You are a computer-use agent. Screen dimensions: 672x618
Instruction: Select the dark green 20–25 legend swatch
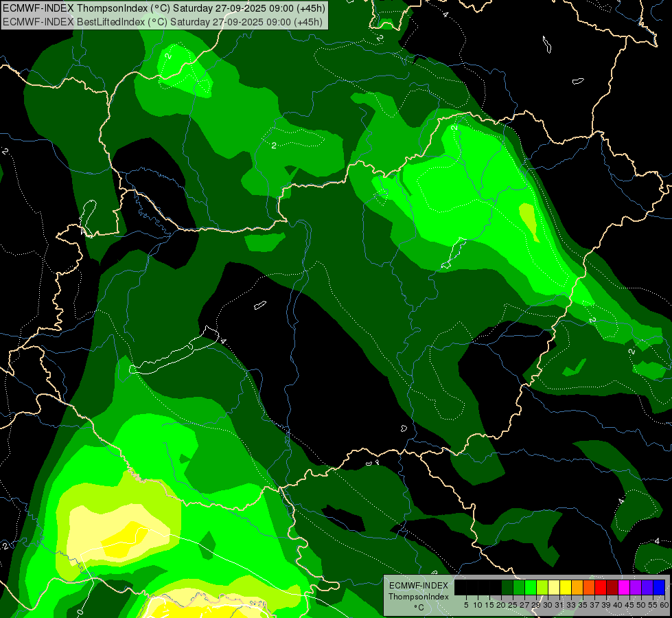507,587
